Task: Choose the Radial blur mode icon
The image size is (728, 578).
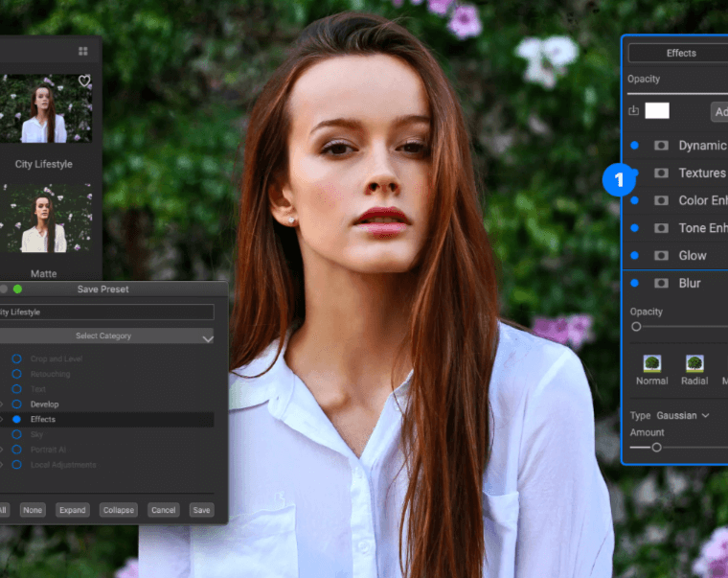Action: pyautogui.click(x=694, y=364)
